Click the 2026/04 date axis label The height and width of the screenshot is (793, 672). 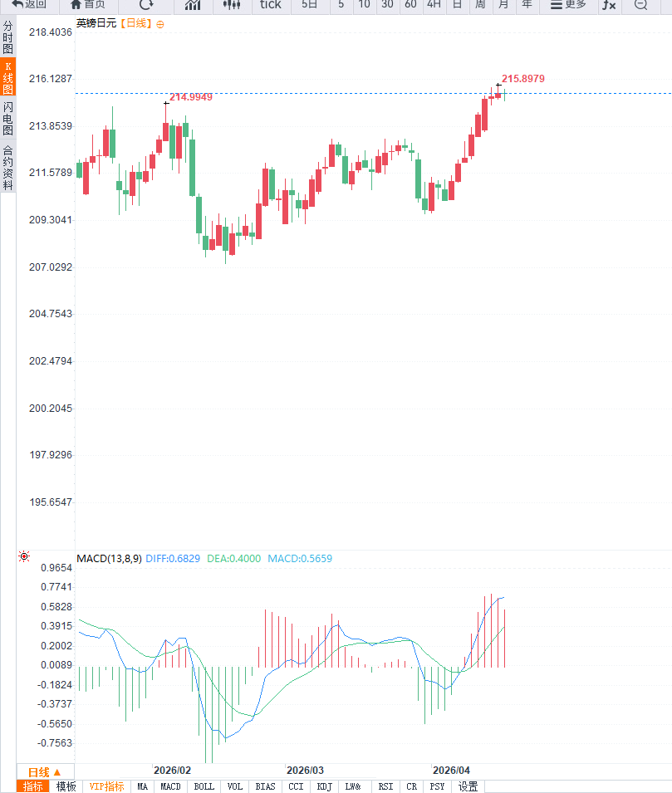click(451, 771)
